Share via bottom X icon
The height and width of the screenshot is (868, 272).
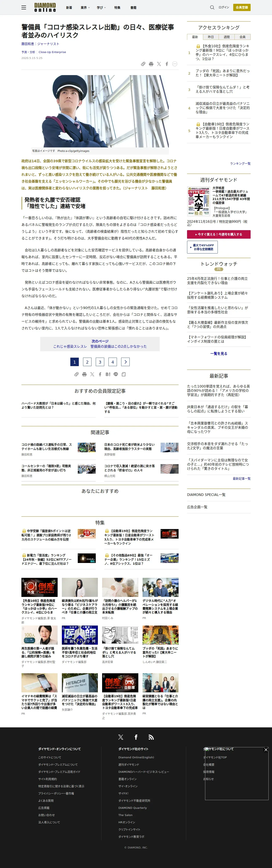[92, 374]
